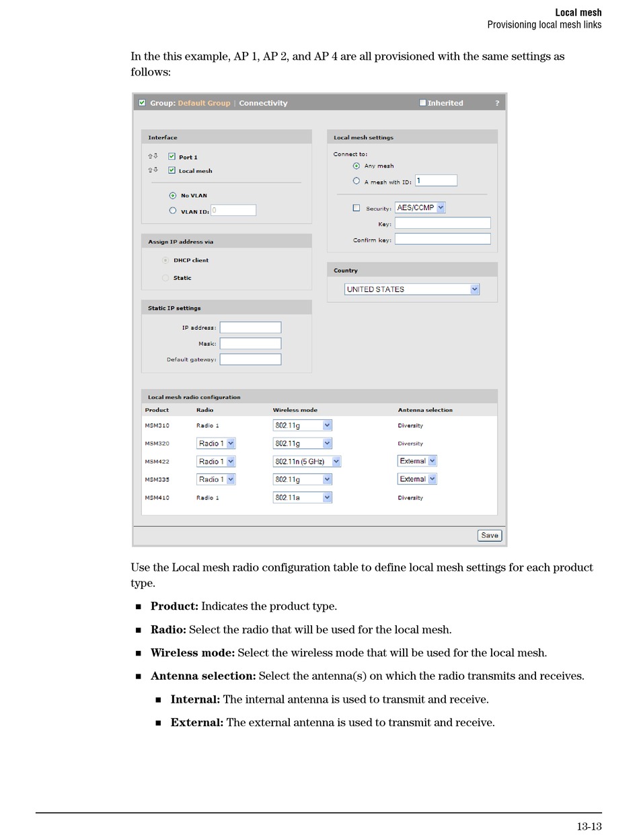Click the MSM310 product cell
The height and width of the screenshot is (840, 639).
tap(157, 425)
